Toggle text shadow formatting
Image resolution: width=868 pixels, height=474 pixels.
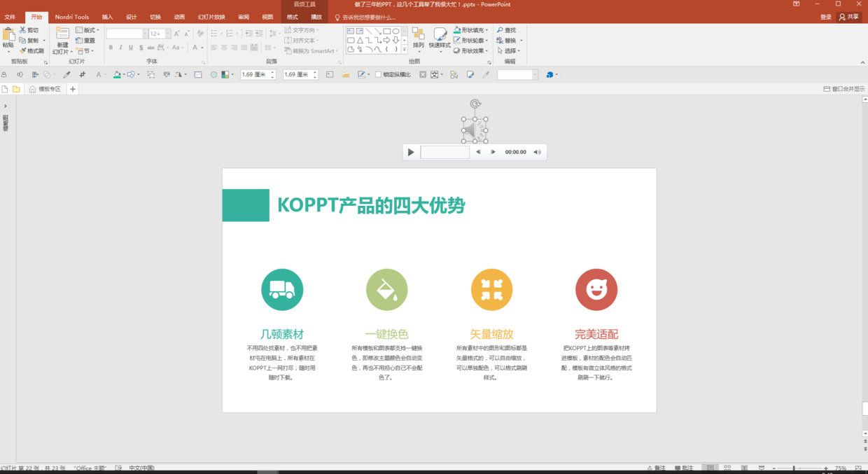coord(141,48)
